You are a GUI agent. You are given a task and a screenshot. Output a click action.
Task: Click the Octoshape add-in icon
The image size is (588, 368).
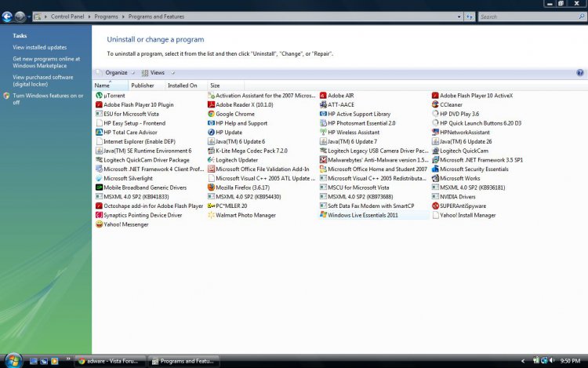click(99, 206)
